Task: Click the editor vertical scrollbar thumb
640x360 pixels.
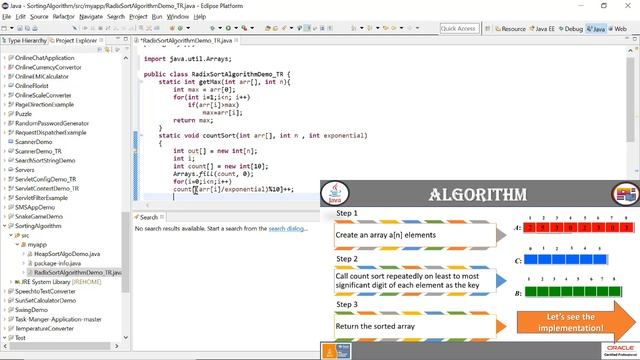Action: (x=631, y=100)
